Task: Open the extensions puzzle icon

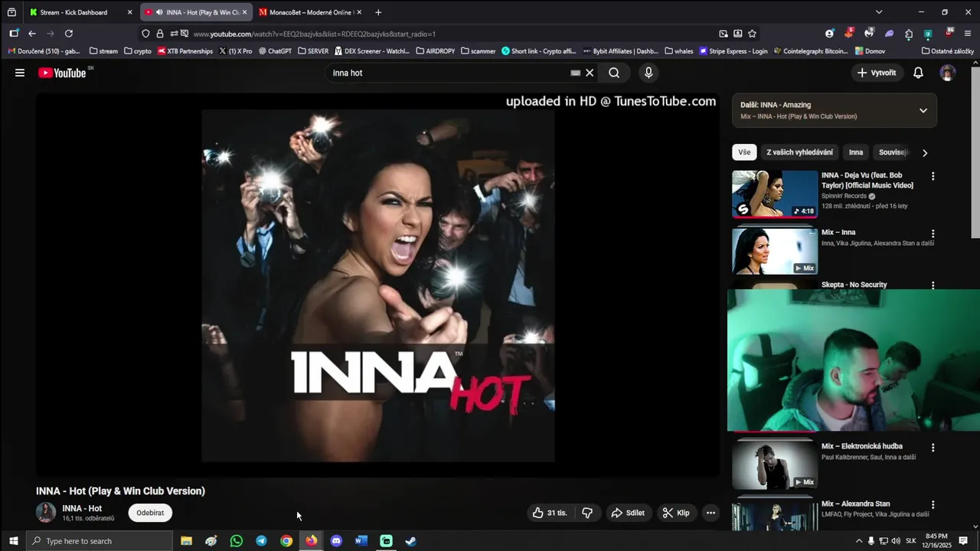Action: tap(909, 34)
